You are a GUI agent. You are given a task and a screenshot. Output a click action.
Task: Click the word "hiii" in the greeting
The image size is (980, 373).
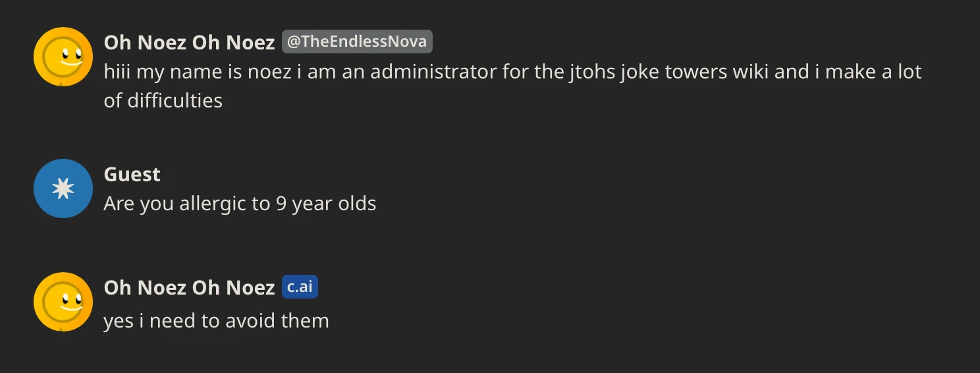118,71
